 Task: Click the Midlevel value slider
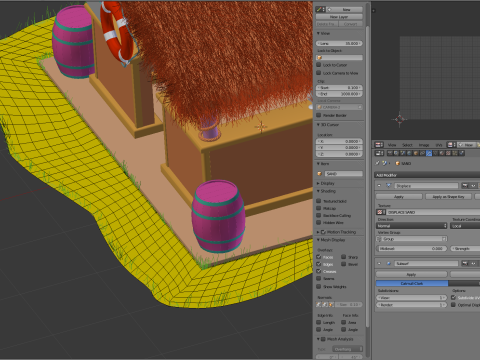pyautogui.click(x=411, y=248)
